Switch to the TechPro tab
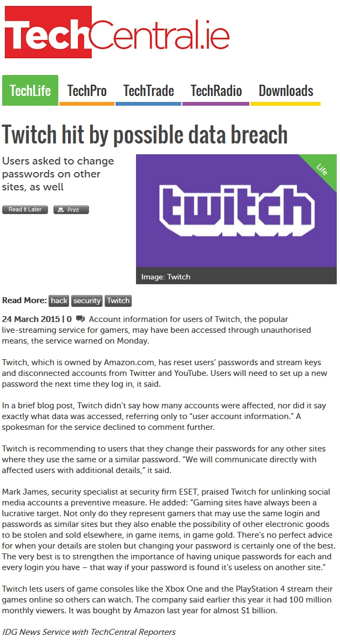The image size is (340, 644). point(86,91)
